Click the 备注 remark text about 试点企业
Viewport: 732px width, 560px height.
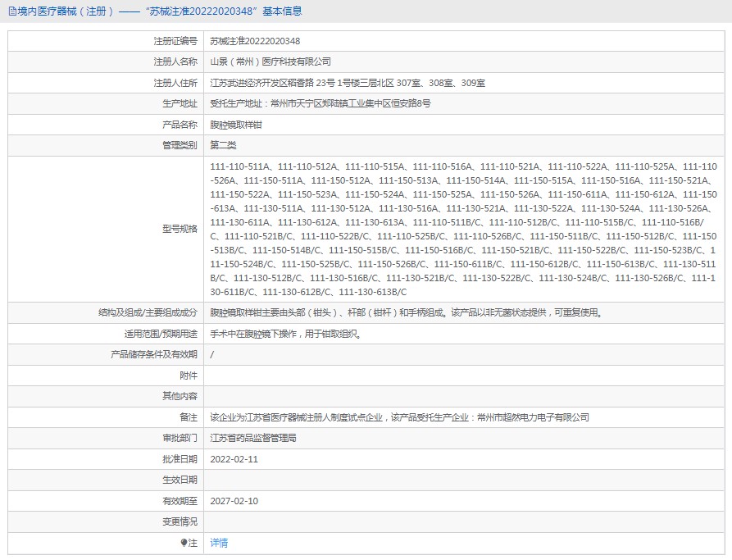pos(399,417)
